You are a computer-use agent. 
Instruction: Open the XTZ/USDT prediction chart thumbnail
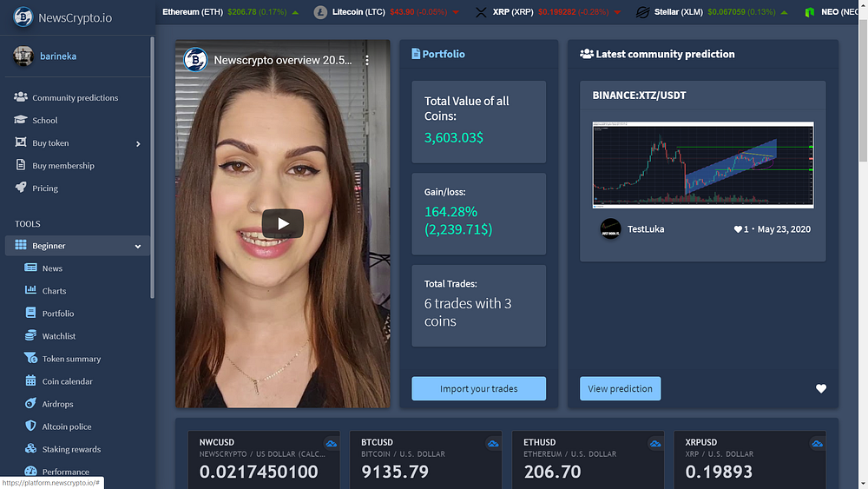(703, 165)
